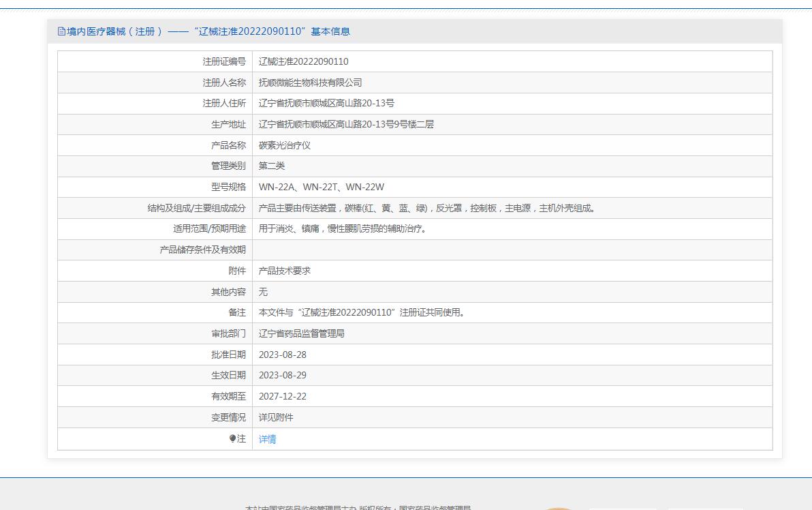Click remark text starting 本文件与

tap(364, 312)
